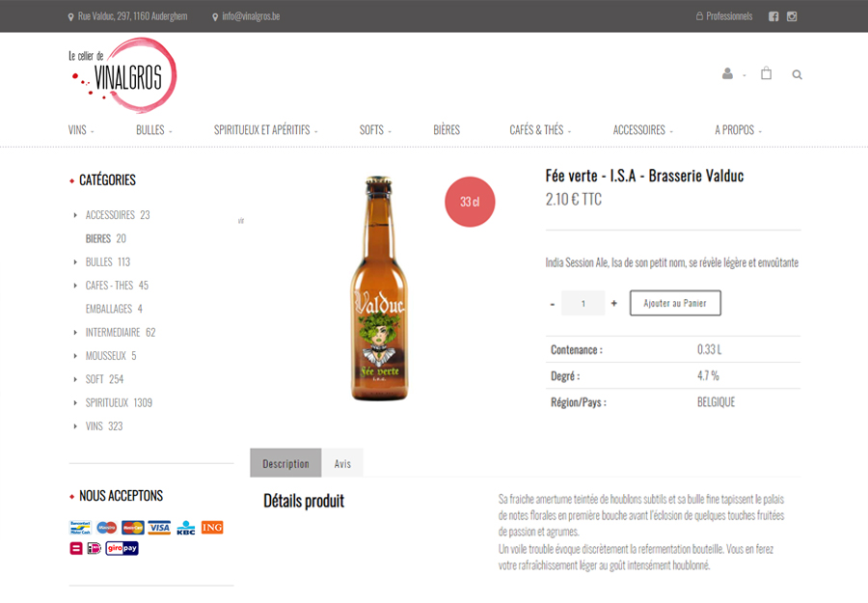
Task: Click the user account icon
Action: pos(727,74)
